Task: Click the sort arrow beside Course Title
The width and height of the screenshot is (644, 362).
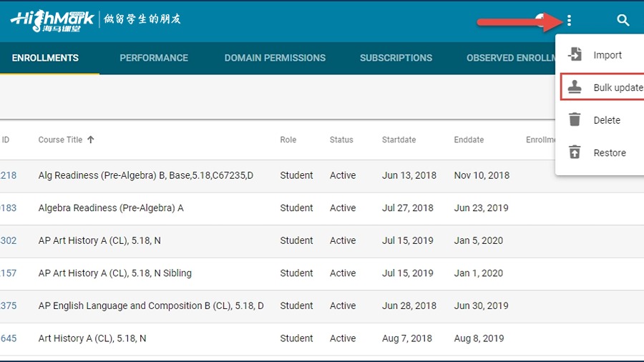Action: point(91,140)
